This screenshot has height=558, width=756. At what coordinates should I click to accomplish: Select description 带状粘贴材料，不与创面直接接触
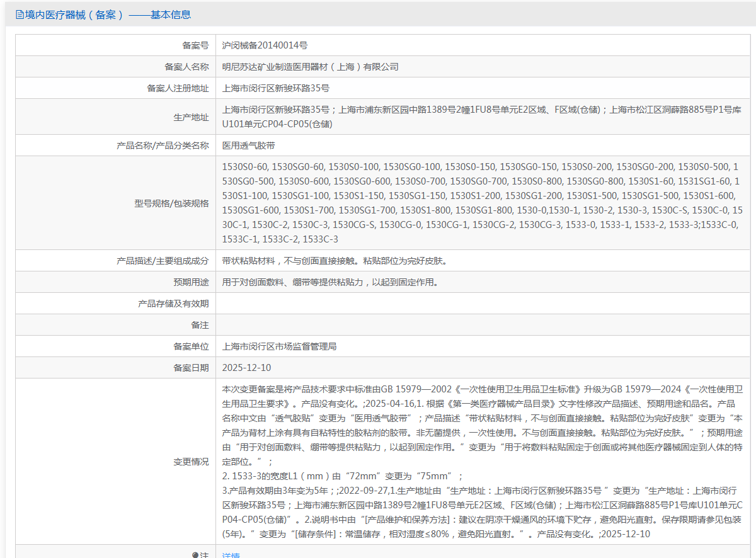[335, 261]
